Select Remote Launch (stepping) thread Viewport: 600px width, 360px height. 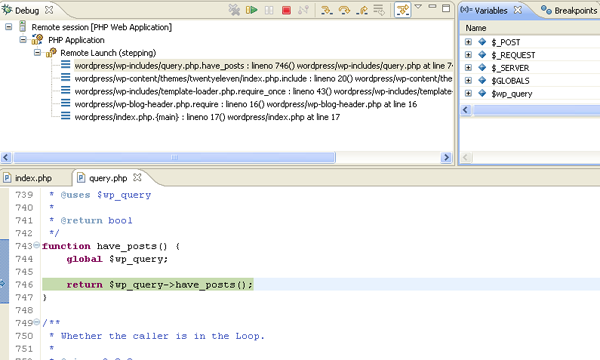point(108,53)
